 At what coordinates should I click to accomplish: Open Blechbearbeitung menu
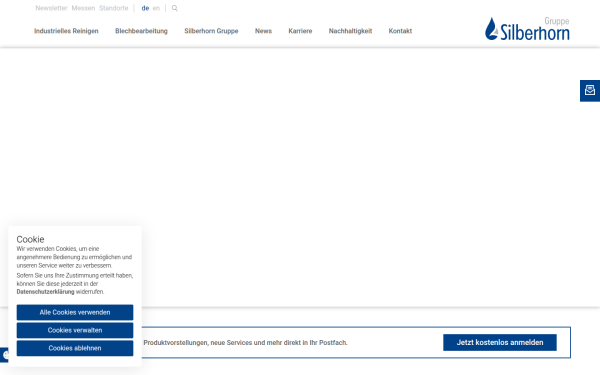pyautogui.click(x=141, y=31)
